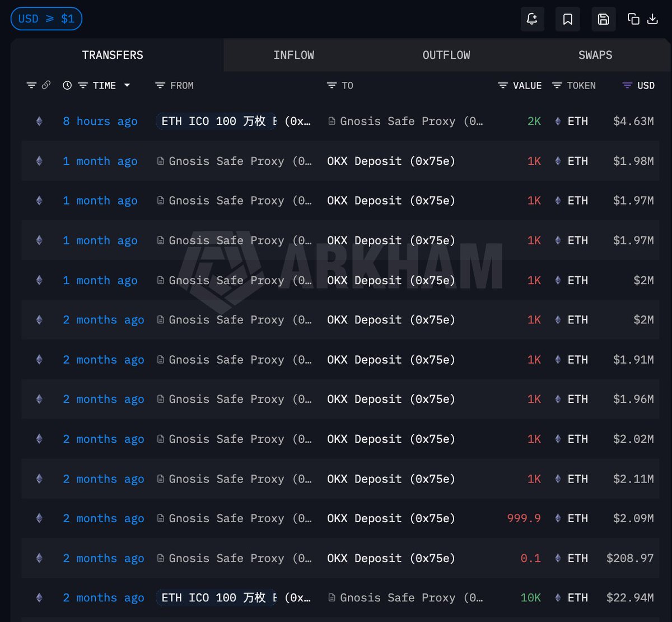The image size is (672, 622).
Task: Click the chain link icon in header
Action: (x=46, y=85)
